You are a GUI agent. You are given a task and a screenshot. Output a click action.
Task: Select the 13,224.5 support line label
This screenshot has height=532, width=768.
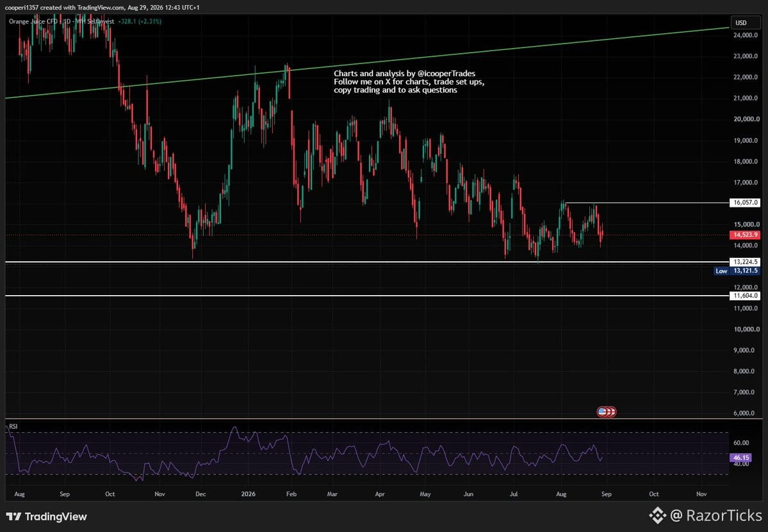(x=745, y=262)
